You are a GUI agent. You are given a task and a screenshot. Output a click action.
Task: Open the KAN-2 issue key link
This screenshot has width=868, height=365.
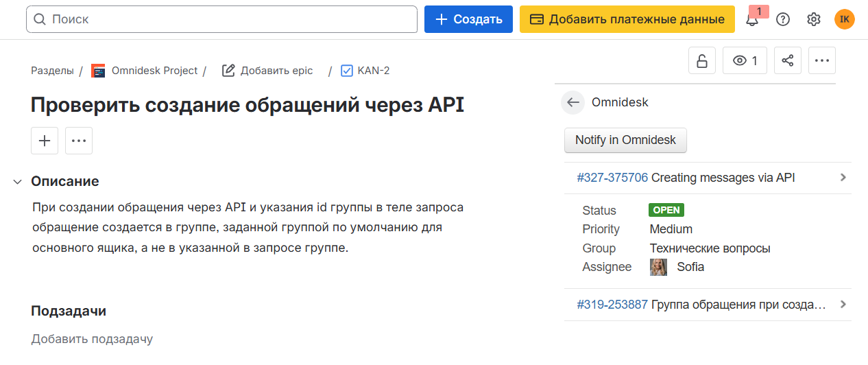click(x=374, y=71)
